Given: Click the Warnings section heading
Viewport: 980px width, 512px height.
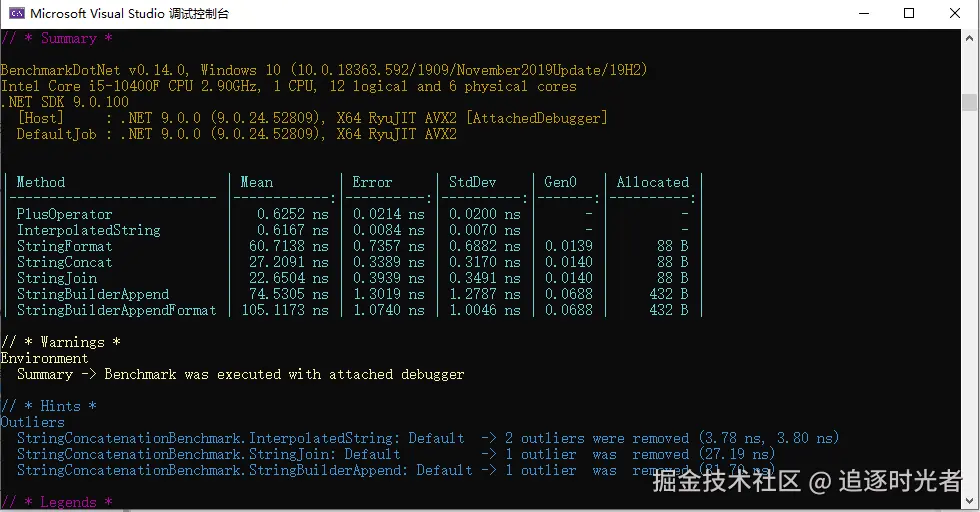Looking at the screenshot, I should click(x=61, y=342).
